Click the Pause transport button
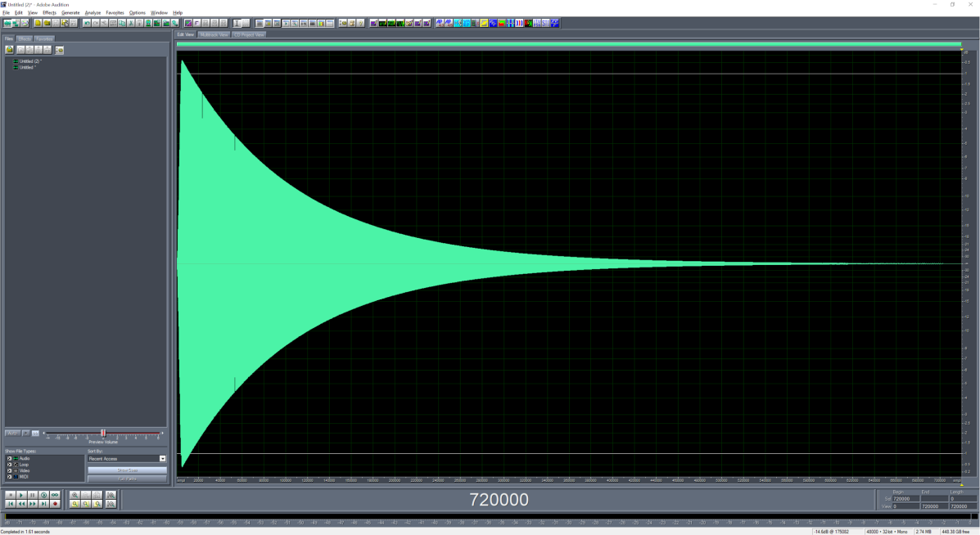This screenshot has width=980, height=535. coord(33,495)
